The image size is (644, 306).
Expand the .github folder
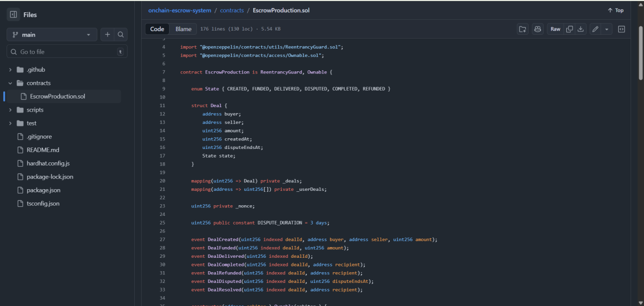click(10, 70)
